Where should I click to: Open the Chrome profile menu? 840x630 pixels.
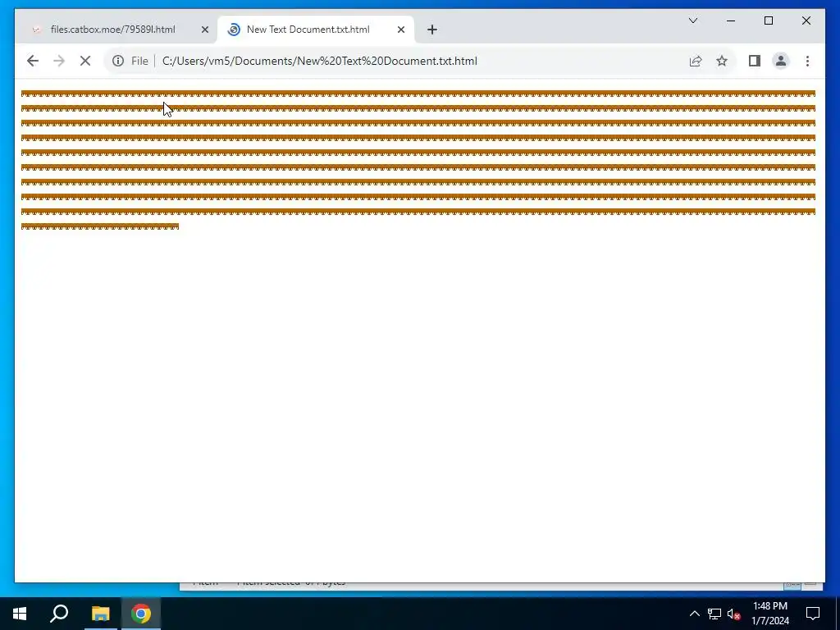pyautogui.click(x=781, y=61)
